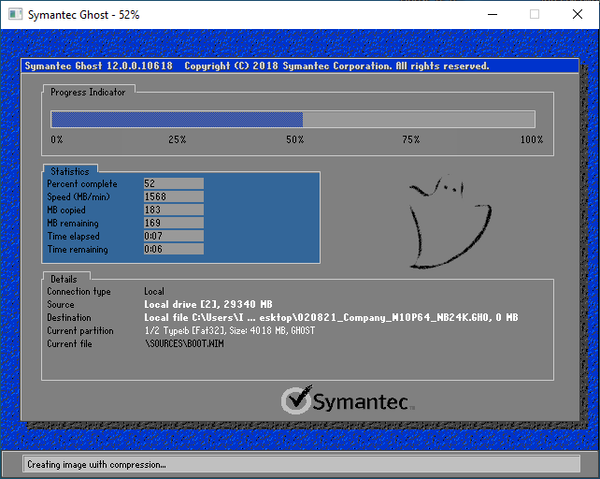Maximize the Symantec Ghost window

[x=535, y=15]
